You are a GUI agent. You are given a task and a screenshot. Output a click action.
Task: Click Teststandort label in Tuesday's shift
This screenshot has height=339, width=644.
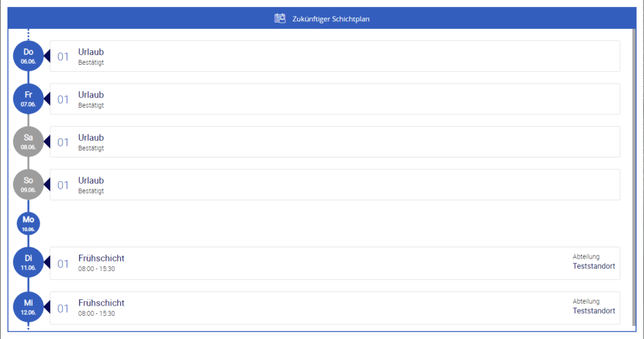pyautogui.click(x=594, y=266)
